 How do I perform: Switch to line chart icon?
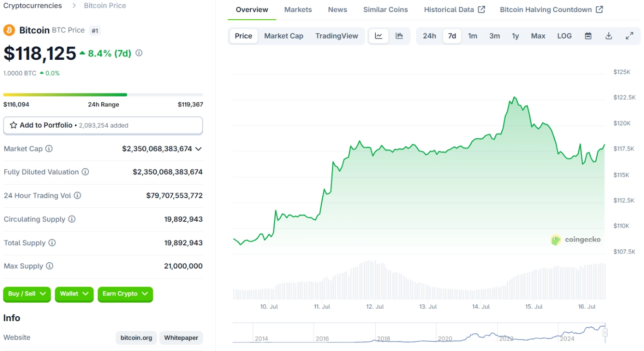pos(379,36)
